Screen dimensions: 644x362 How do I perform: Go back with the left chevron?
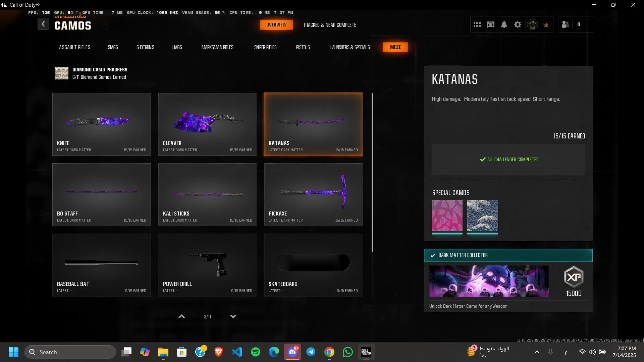pos(43,24)
